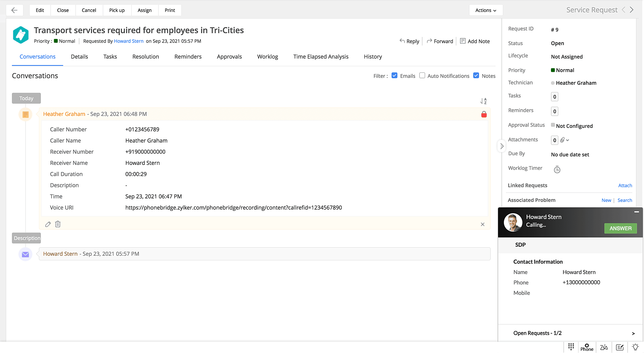644x353 pixels.
Task: Click the pencil icon to edit the note
Action: (x=48, y=224)
